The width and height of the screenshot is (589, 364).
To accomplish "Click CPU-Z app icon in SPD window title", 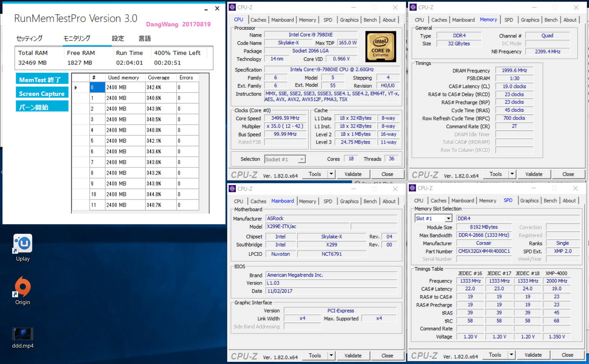I will coord(413,188).
